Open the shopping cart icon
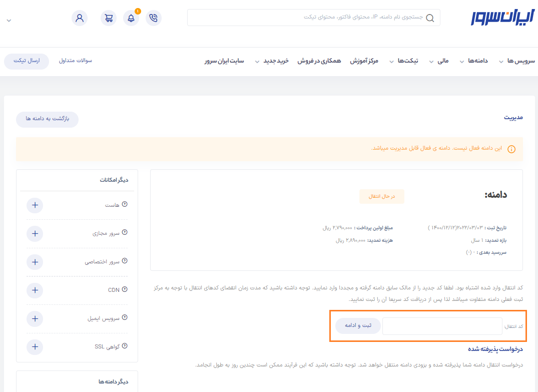 (109, 18)
